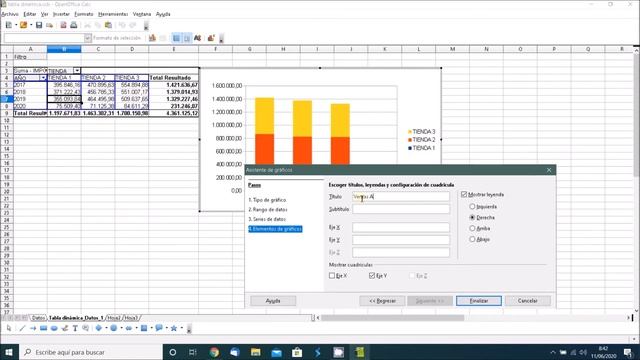Click the Ayuda button in wizard

273,301
